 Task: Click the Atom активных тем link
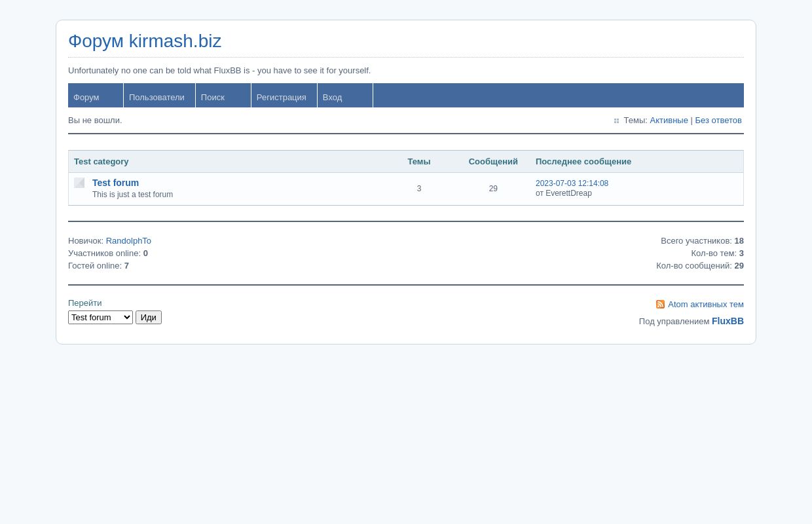click(x=705, y=305)
